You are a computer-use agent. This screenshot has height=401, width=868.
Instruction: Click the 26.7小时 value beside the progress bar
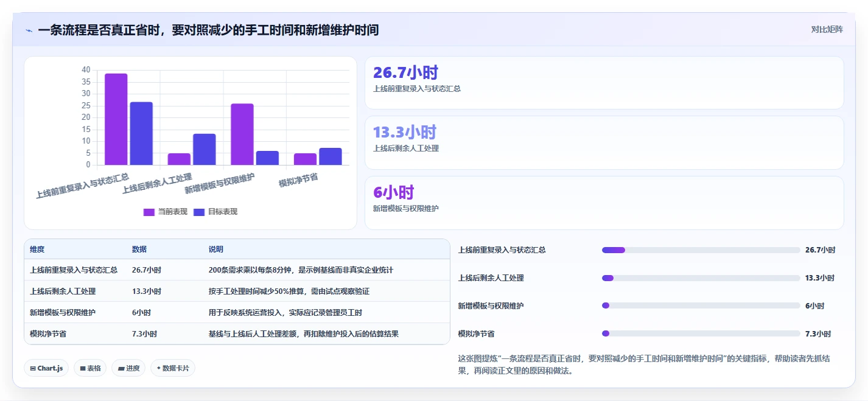tap(820, 250)
